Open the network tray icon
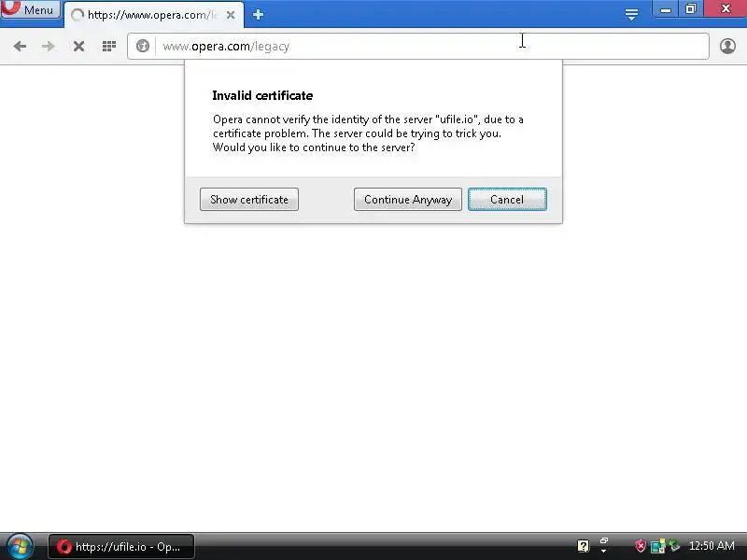747x560 pixels. coord(658,546)
